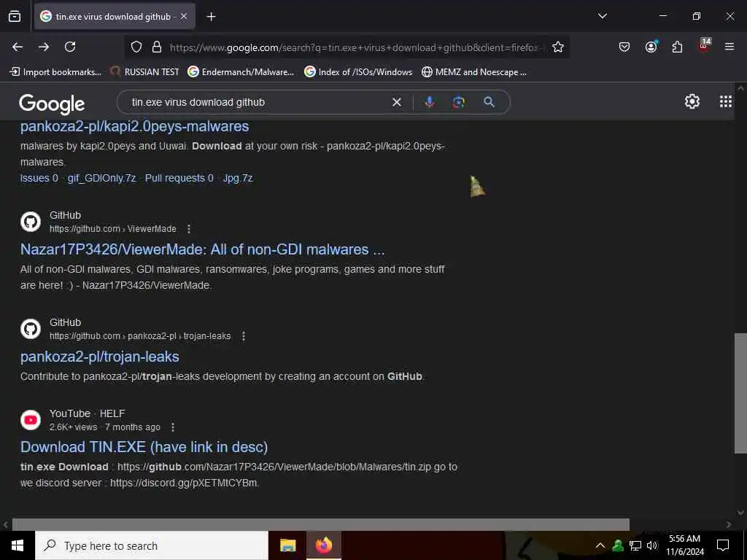Open RUSSIAN TEST bookmark

144,72
